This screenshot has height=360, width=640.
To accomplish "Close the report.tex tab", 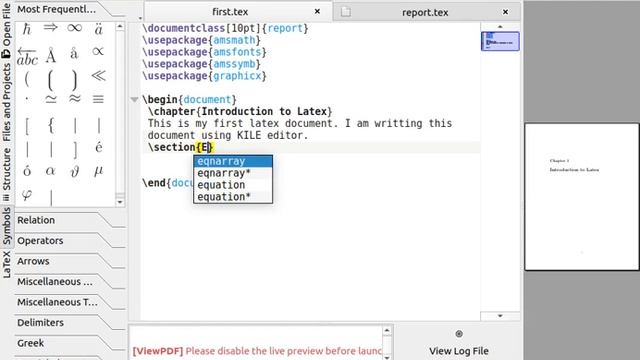I will click(x=505, y=12).
